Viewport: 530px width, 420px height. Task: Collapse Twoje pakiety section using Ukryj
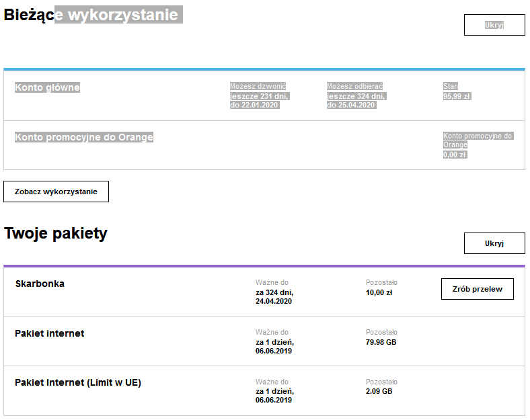point(494,243)
